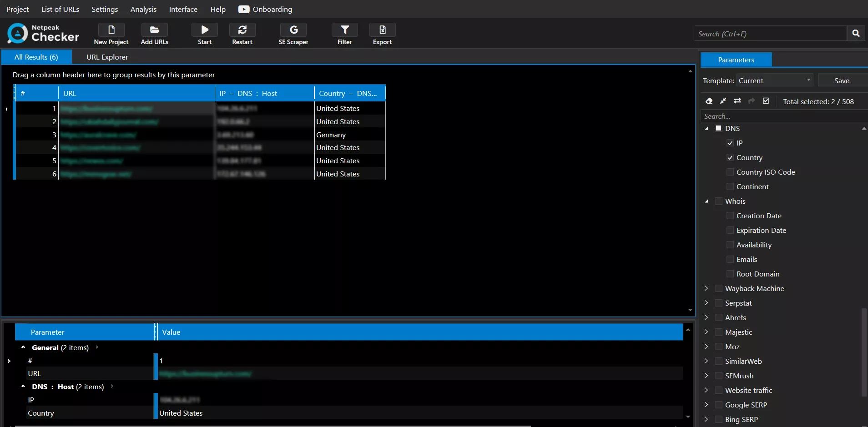Screen dimensions: 868x427
Task: Expand the Wayback Machine parameter group
Action: pos(706,288)
